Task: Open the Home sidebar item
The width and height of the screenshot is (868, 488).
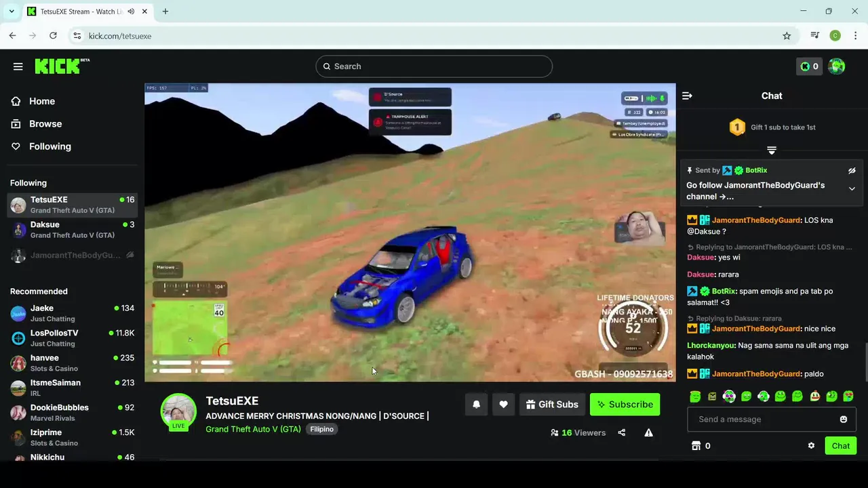Action: coord(42,101)
